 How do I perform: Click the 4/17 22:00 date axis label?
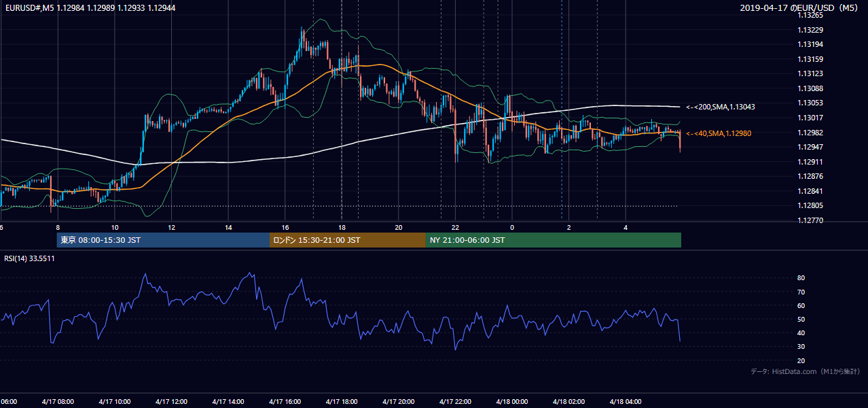[455, 401]
